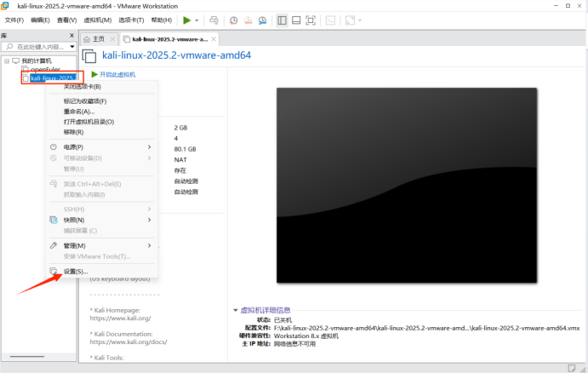Choose 关闭选项卡(B) in the context menu
Screen dimensions: 588x373
83,87
